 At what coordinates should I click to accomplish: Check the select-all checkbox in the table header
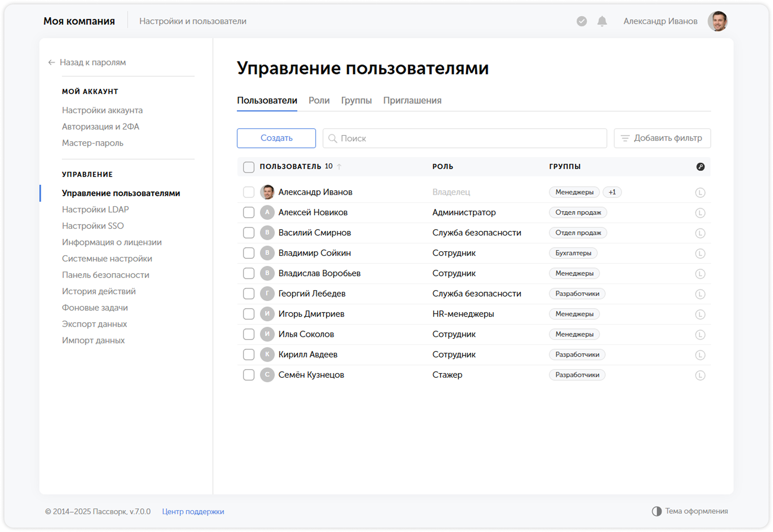(x=249, y=167)
